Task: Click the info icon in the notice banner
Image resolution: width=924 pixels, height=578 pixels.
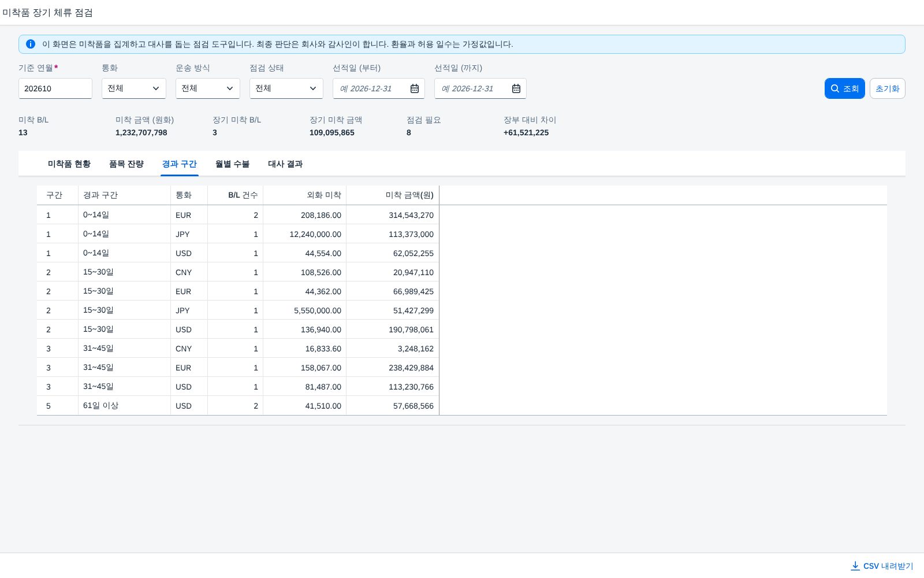Action: 31,44
